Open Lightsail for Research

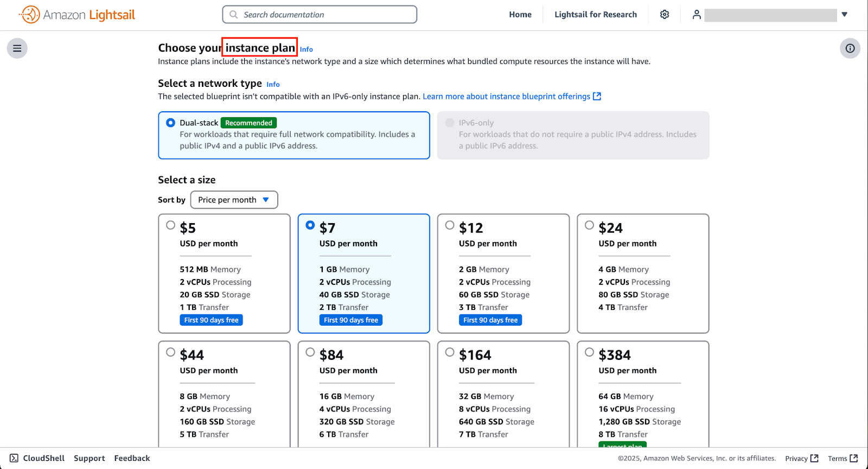click(x=596, y=15)
